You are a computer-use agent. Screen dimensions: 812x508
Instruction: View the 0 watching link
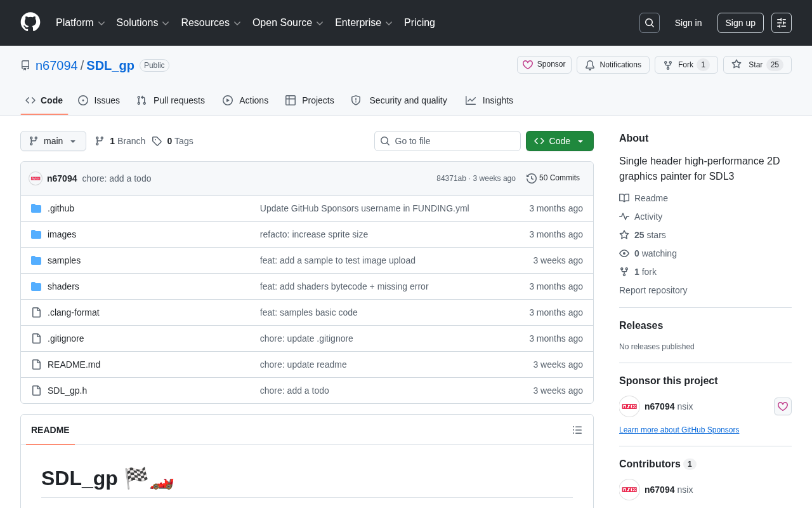click(x=648, y=253)
